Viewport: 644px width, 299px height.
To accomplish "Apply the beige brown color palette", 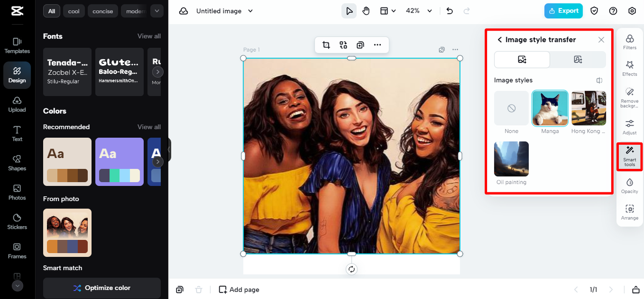I will (x=67, y=162).
